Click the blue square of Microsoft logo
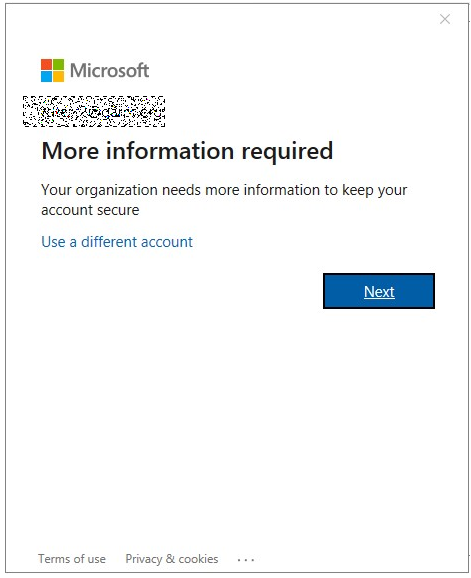Screen dimensions: 471x578 tap(46, 76)
